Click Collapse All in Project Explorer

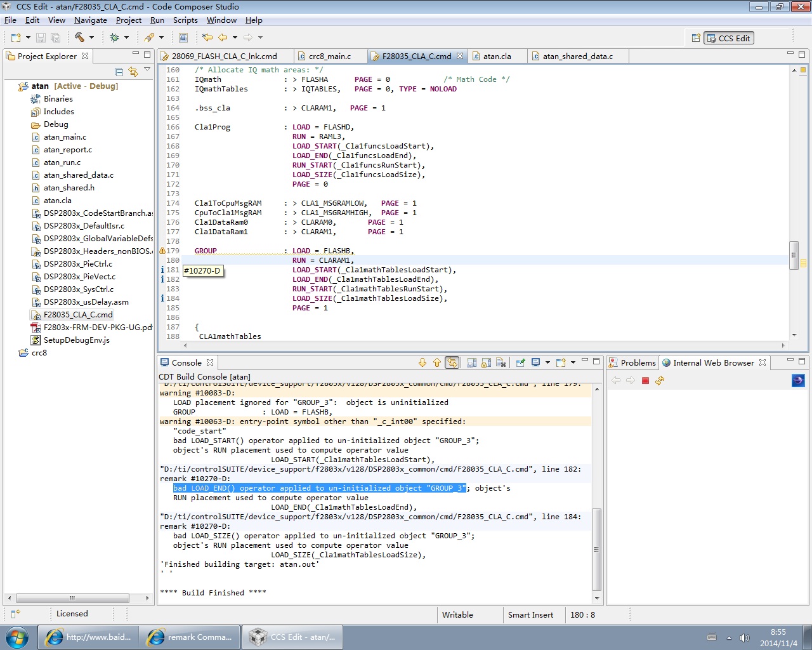[119, 72]
